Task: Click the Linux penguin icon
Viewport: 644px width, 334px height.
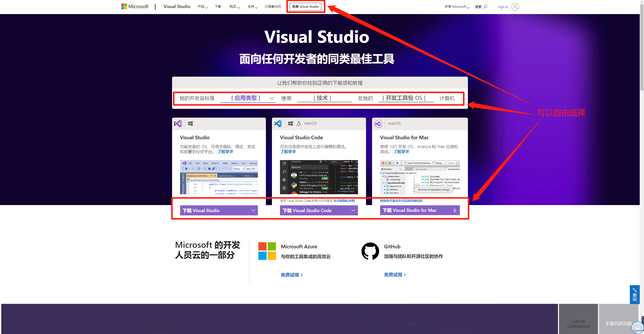Action: [x=299, y=123]
